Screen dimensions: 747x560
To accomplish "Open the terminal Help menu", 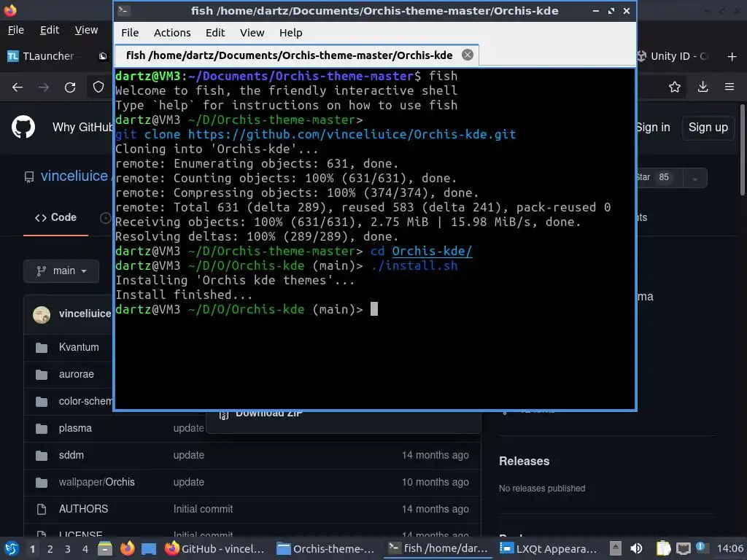I will pos(290,32).
